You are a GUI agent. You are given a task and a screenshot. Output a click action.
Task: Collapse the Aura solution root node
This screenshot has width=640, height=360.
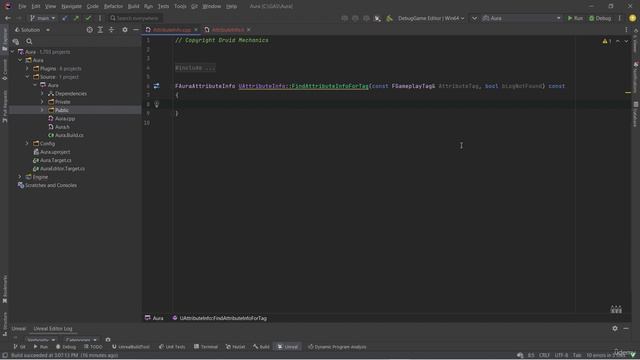pos(12,52)
